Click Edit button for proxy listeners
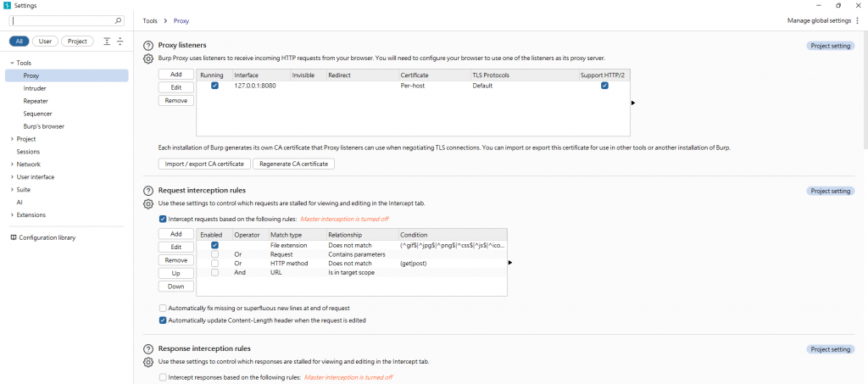This screenshot has height=384, width=868. [x=176, y=87]
